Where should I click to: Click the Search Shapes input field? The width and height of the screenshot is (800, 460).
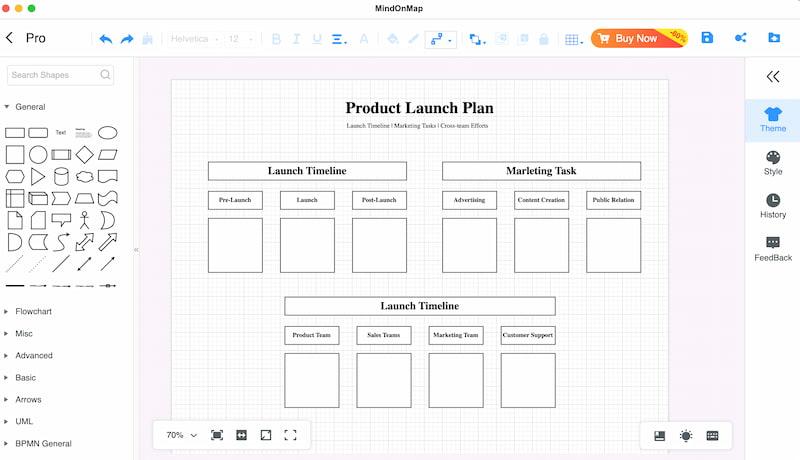[x=60, y=75]
